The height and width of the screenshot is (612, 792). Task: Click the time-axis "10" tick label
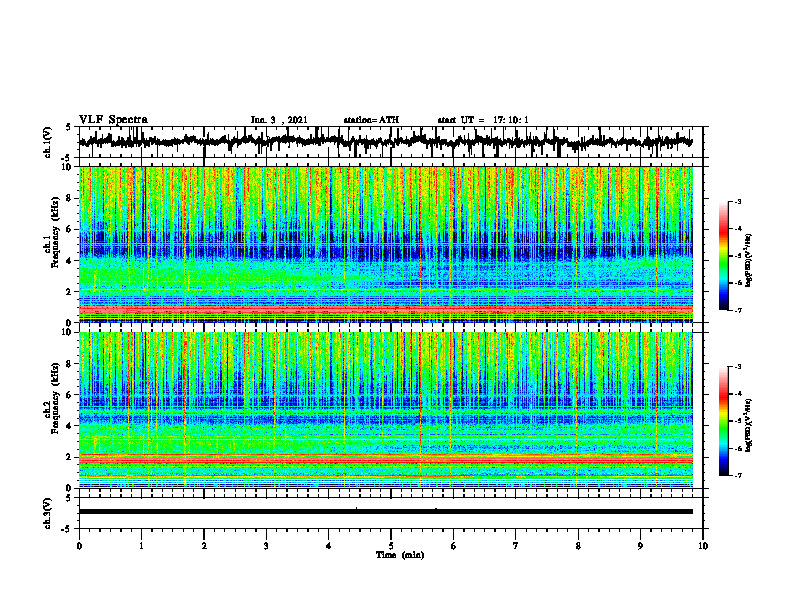(703, 546)
